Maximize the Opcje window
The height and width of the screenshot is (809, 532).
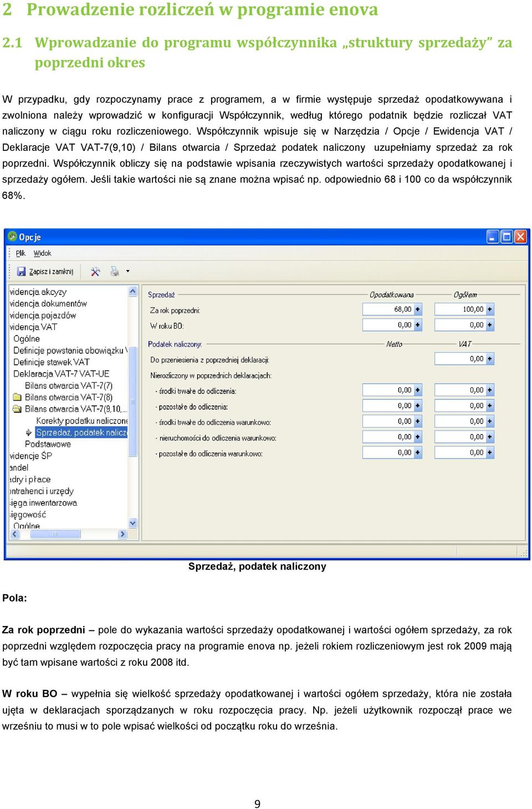(x=507, y=237)
